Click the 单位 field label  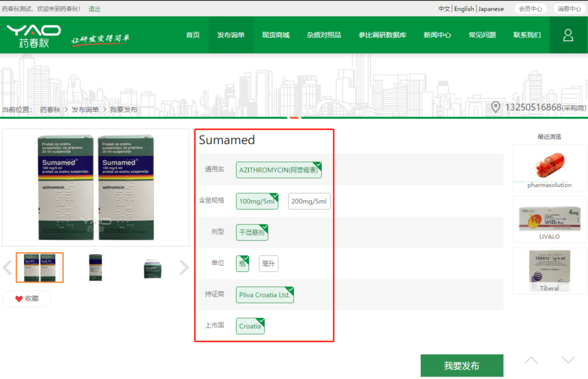(x=218, y=263)
